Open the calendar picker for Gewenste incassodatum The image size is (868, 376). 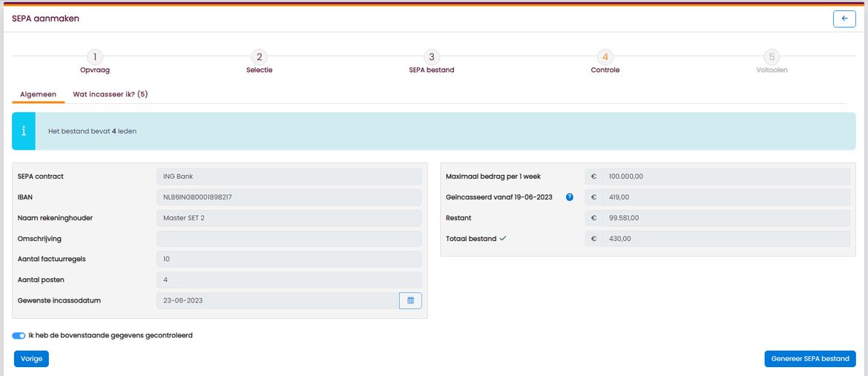pyautogui.click(x=411, y=300)
